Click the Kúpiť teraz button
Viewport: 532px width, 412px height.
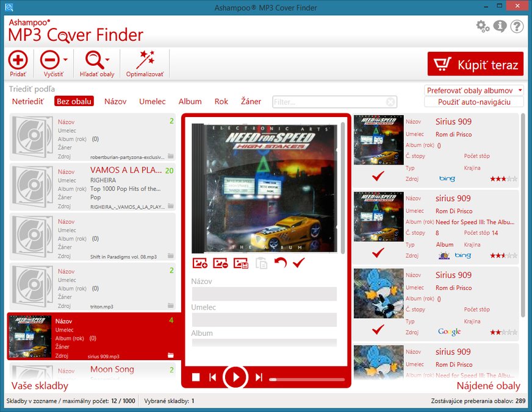pos(475,64)
